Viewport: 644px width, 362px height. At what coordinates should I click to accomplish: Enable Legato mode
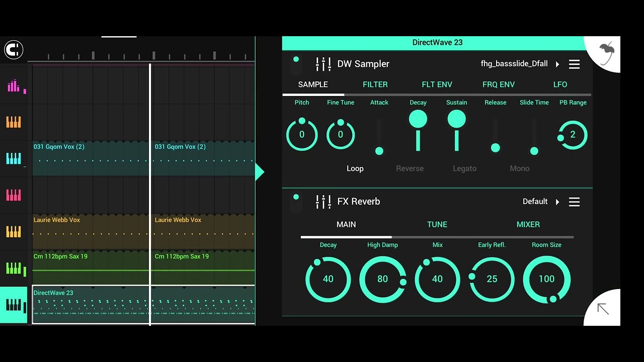click(x=464, y=168)
